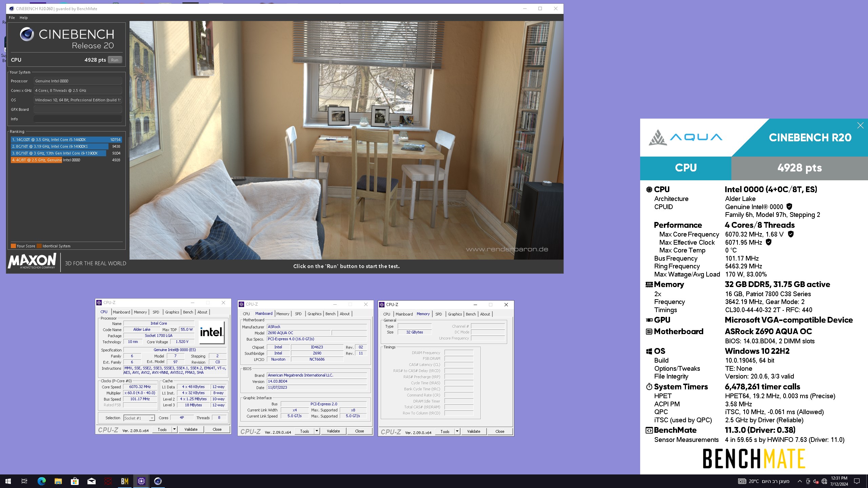Open the File menu in Cinebench
This screenshot has height=488, width=868.
point(12,18)
